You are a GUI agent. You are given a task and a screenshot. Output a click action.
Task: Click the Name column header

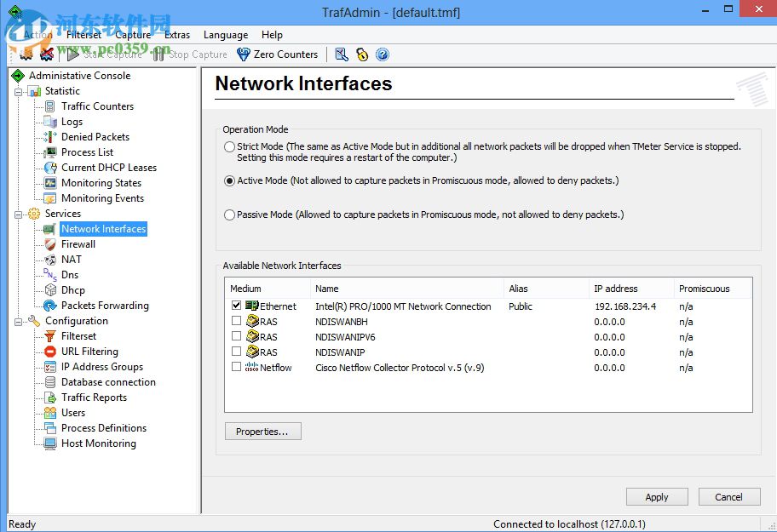[x=407, y=289]
